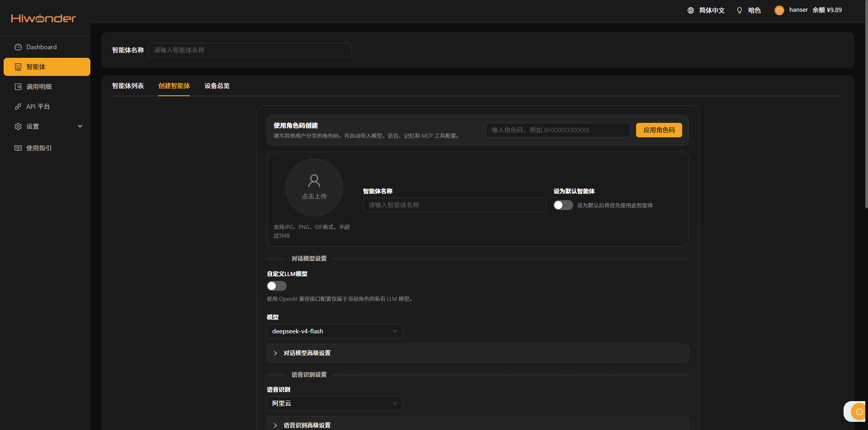Click the form's 智能体名称 input field
868x430 pixels.
454,205
